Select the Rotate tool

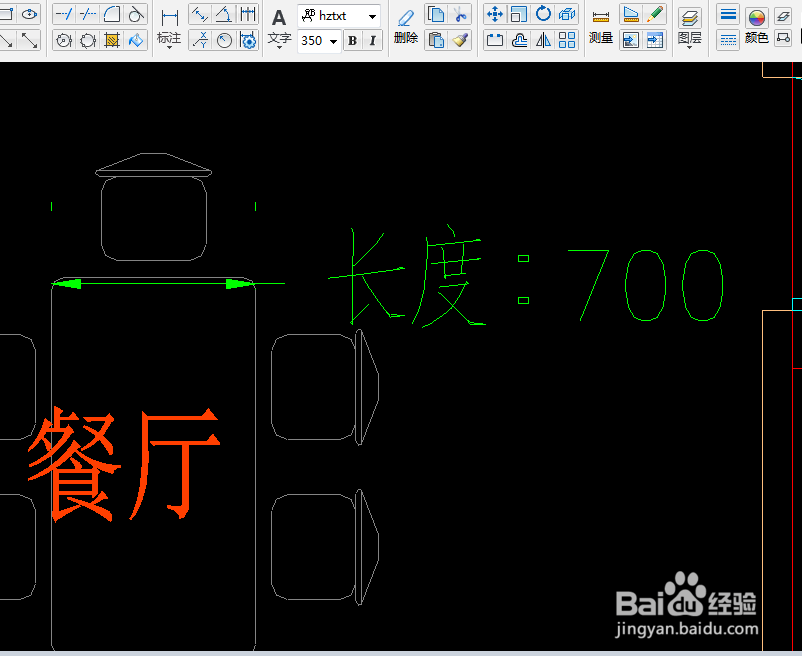[542, 15]
